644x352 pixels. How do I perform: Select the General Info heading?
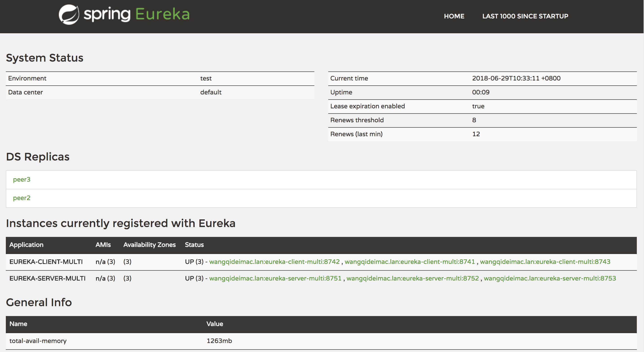pyautogui.click(x=39, y=302)
